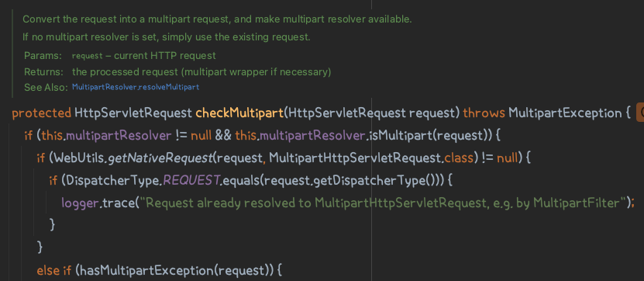The image size is (644, 281).
Task: Click the checkMultipart method name
Action: point(239,113)
